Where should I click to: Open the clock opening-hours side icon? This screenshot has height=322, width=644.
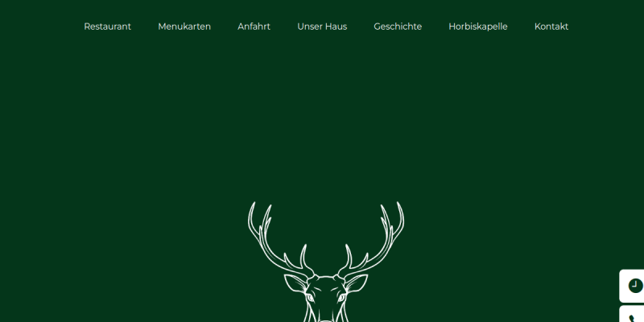633,286
